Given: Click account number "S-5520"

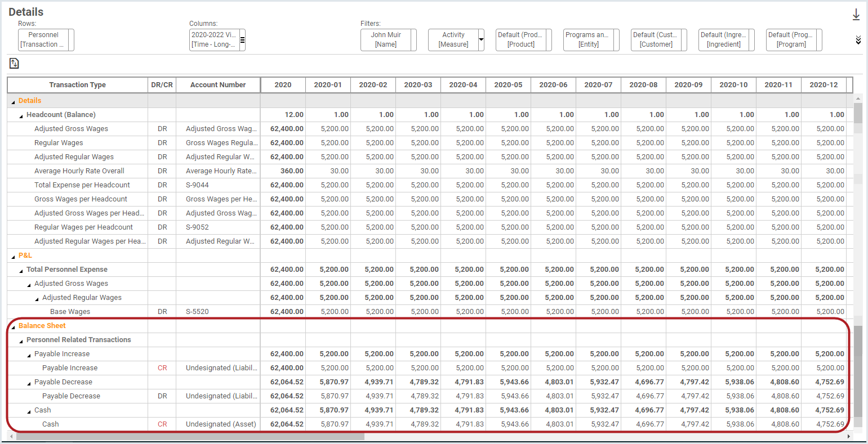Looking at the screenshot, I should click(198, 312).
